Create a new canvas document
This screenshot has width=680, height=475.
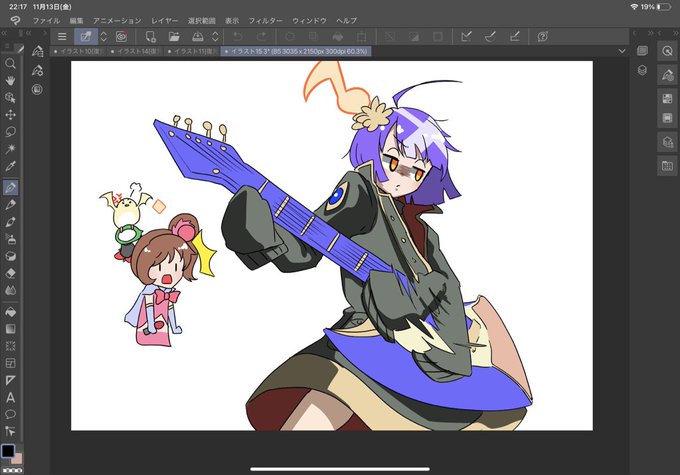tap(150, 36)
